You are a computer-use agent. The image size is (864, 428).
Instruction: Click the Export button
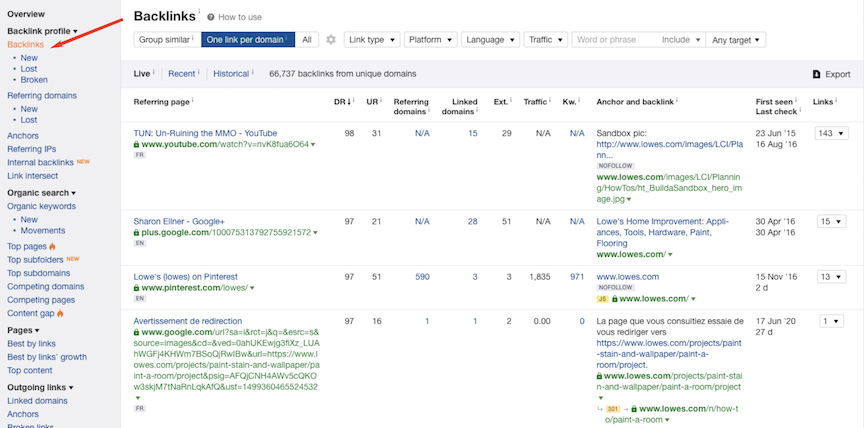(x=831, y=74)
